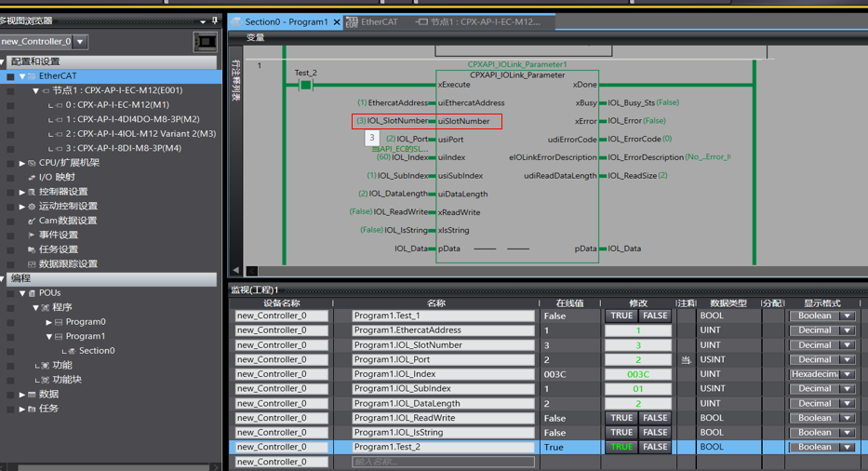
Task: Expand the CPU/扩展机架 node
Action: coord(22,163)
